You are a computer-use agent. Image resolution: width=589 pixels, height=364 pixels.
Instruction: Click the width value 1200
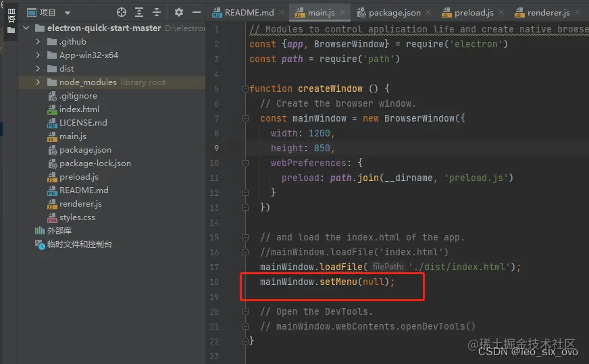tap(319, 133)
